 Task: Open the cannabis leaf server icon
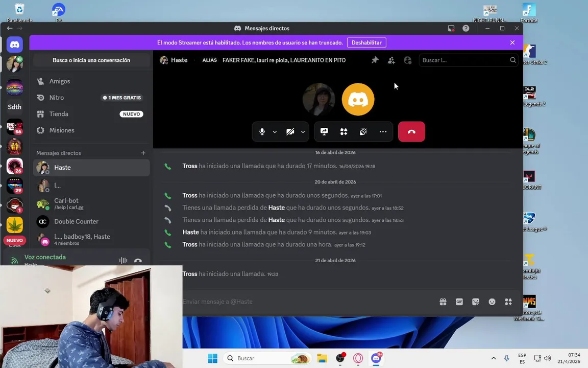click(15, 225)
